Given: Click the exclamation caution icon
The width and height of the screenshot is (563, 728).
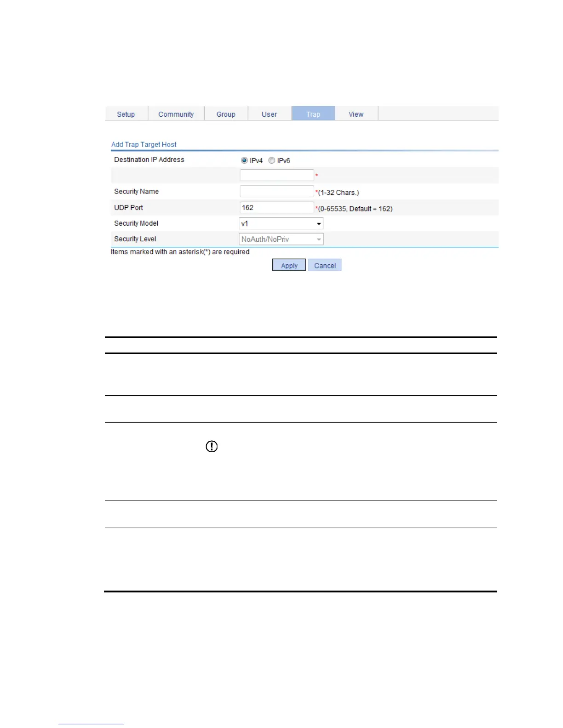Looking at the screenshot, I should [x=212, y=446].
